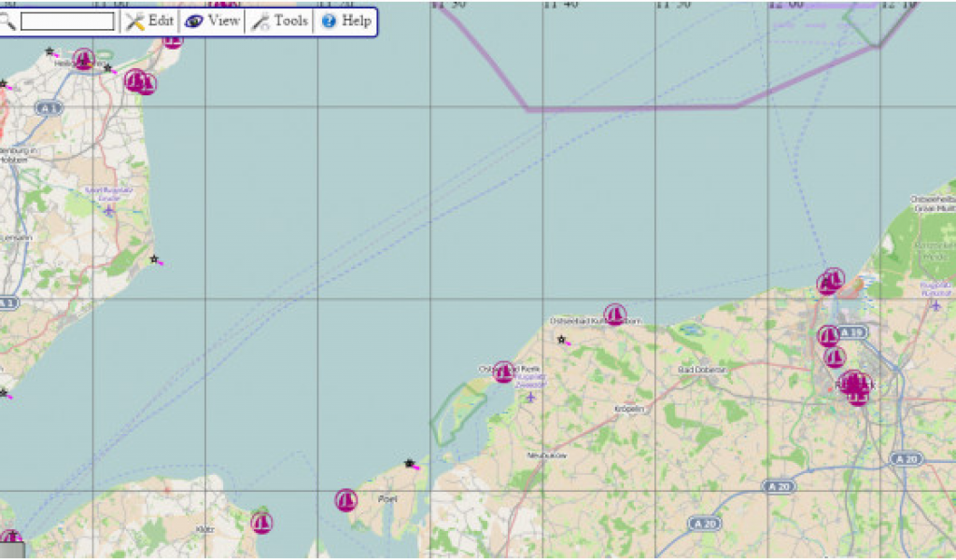The image size is (956, 560).
Task: Click light star on coast southeast of Grube airfield
Action: tap(154, 259)
